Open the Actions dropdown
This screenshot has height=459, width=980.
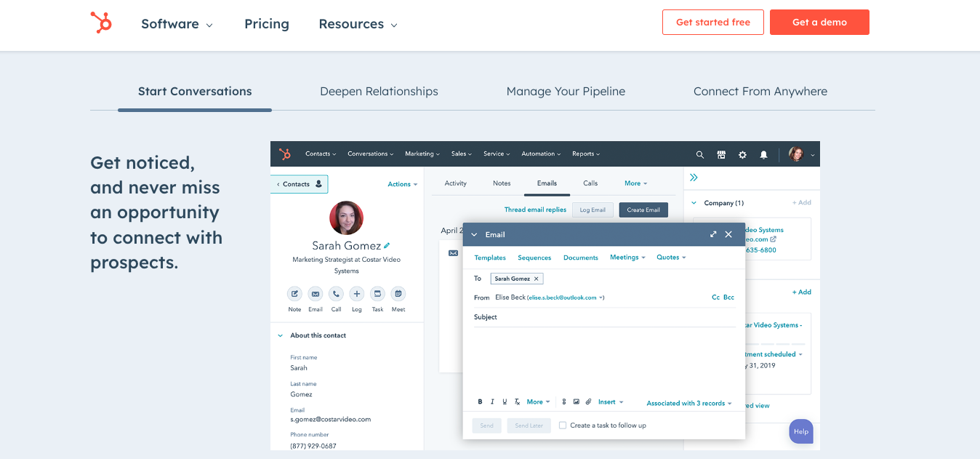[x=403, y=184]
